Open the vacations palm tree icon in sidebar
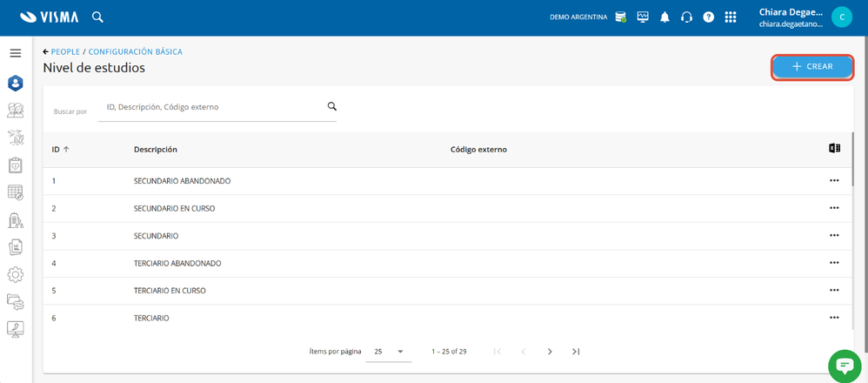 [x=16, y=138]
